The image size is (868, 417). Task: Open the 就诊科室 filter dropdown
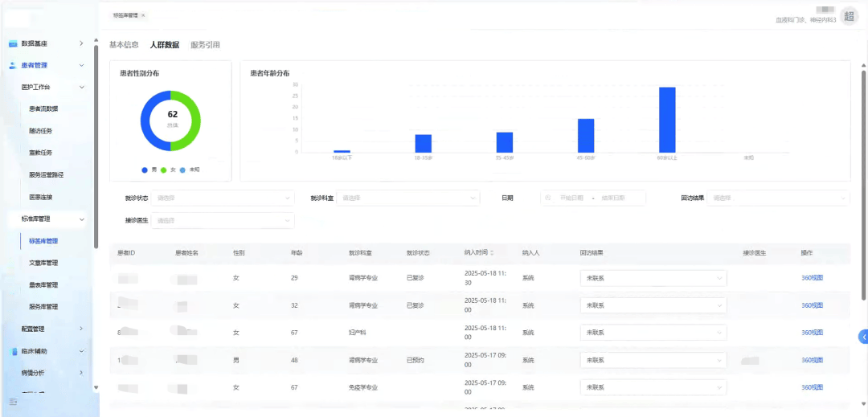[x=408, y=198]
